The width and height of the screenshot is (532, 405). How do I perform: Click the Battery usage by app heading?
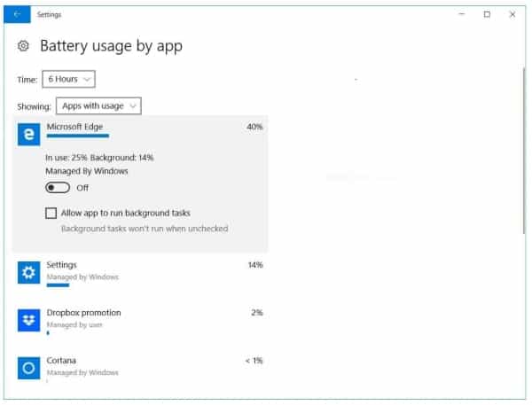point(111,46)
